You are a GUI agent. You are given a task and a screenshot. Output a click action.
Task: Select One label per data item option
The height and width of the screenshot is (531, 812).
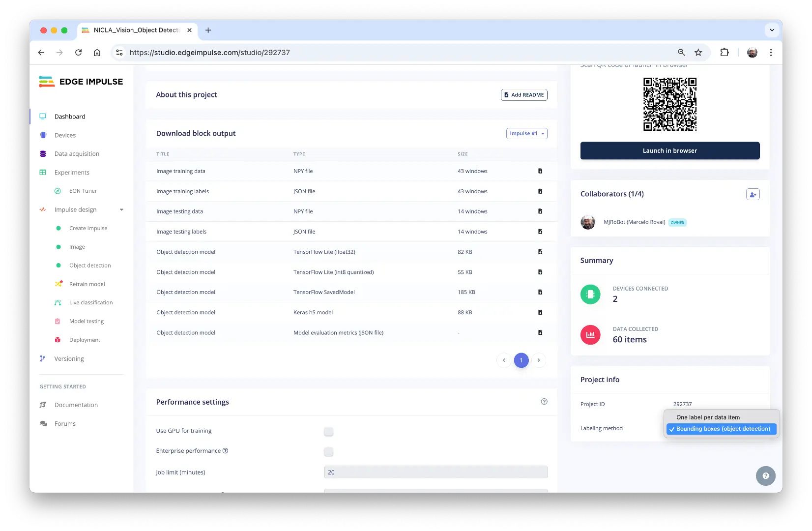point(708,417)
